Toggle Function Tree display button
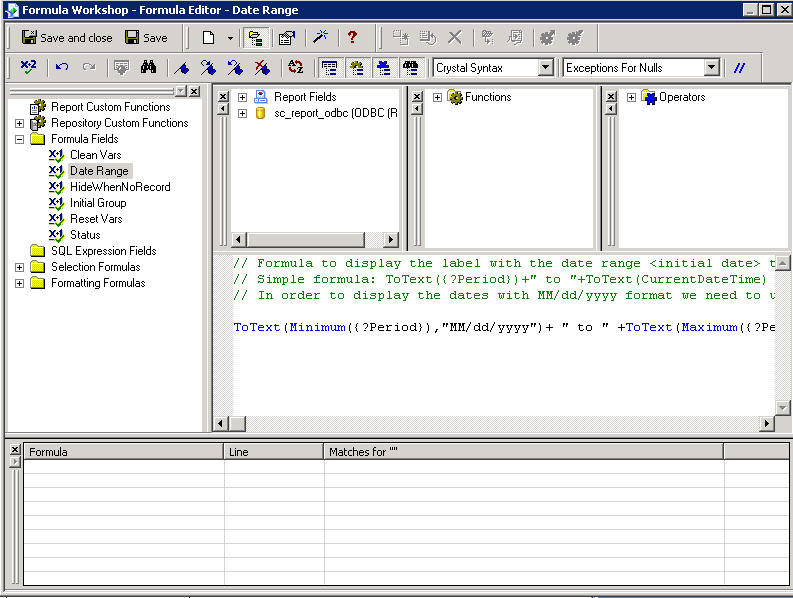Viewport: 793px width, 598px height. 357,67
